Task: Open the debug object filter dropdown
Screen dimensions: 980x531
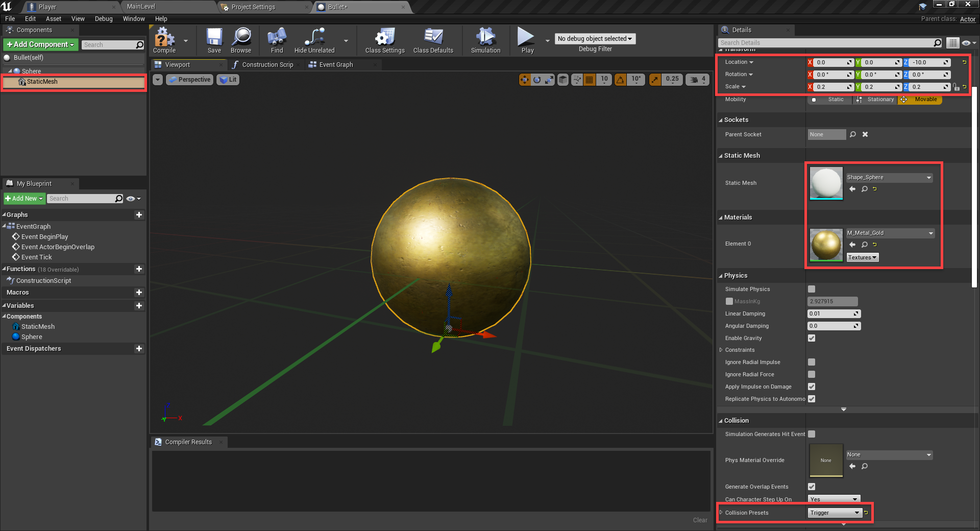Action: (595, 39)
